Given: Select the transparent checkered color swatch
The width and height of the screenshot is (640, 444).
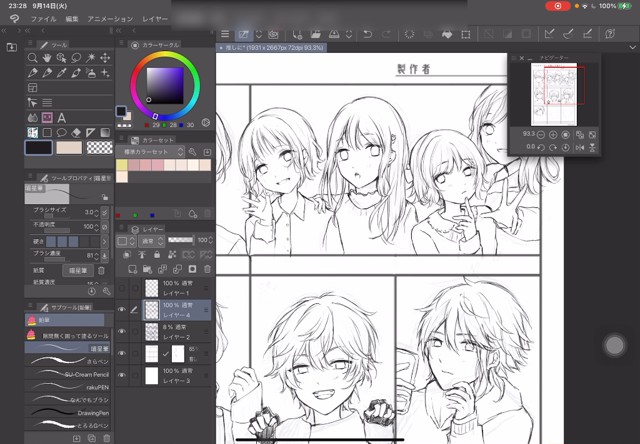Looking at the screenshot, I should 100,148.
